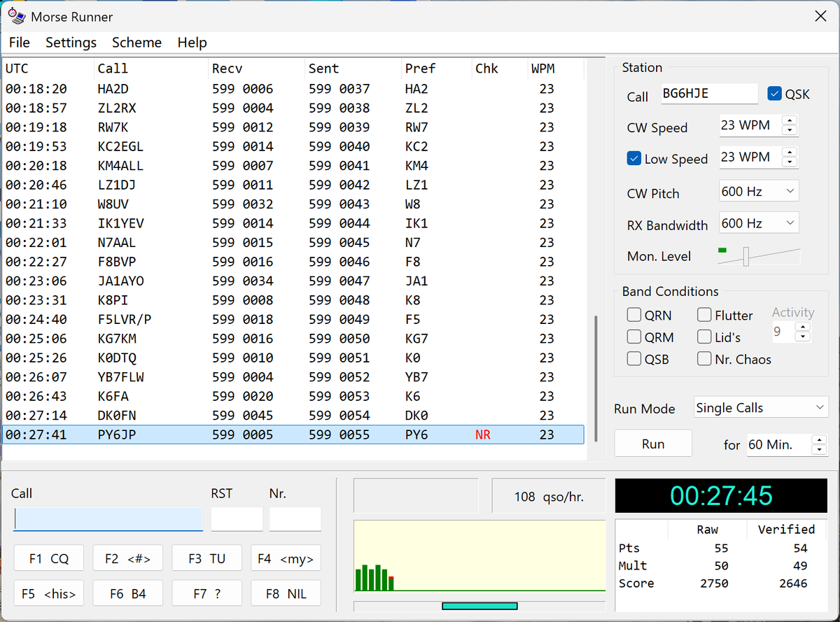Click the Morse Runner title bar icon
This screenshot has width=840, height=622.
(x=17, y=16)
